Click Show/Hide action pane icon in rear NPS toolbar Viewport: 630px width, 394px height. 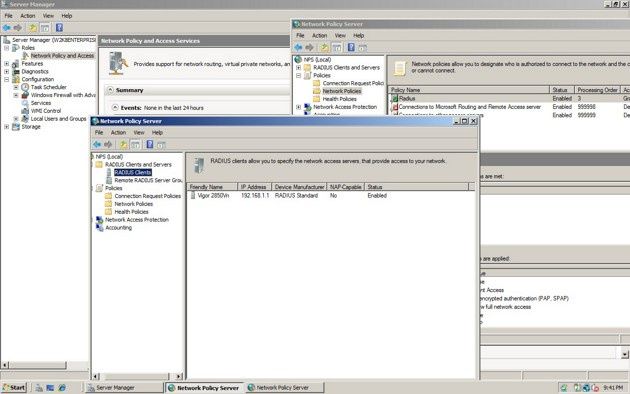[x=363, y=47]
